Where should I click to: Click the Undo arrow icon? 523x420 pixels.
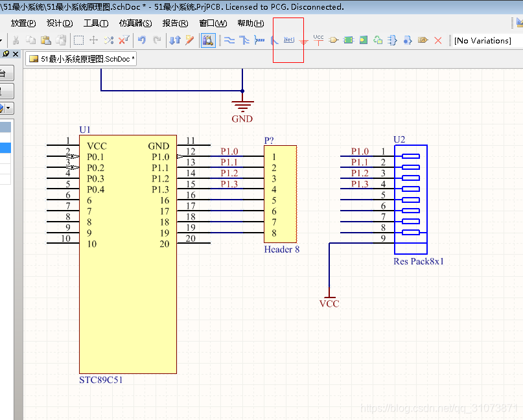tap(142, 40)
